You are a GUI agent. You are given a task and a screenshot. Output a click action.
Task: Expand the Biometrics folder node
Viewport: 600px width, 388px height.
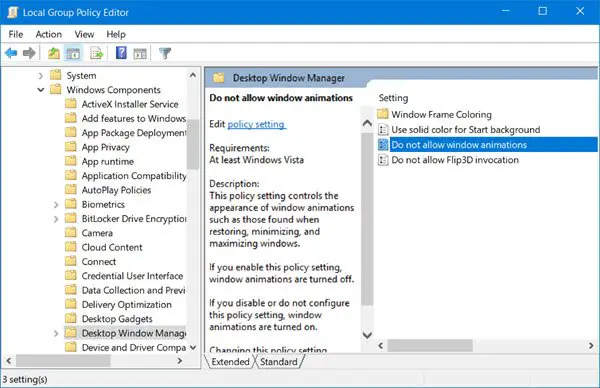point(56,205)
